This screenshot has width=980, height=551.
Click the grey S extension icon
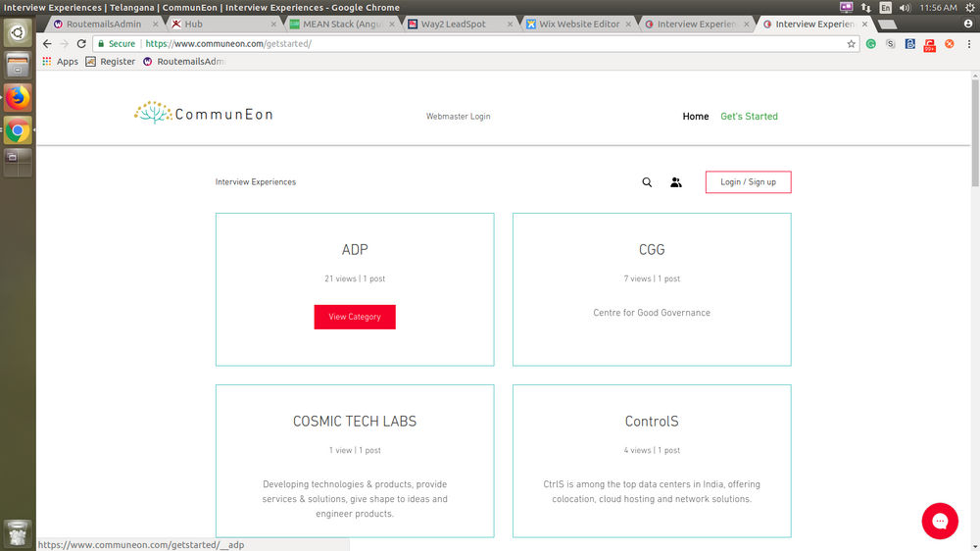point(890,44)
